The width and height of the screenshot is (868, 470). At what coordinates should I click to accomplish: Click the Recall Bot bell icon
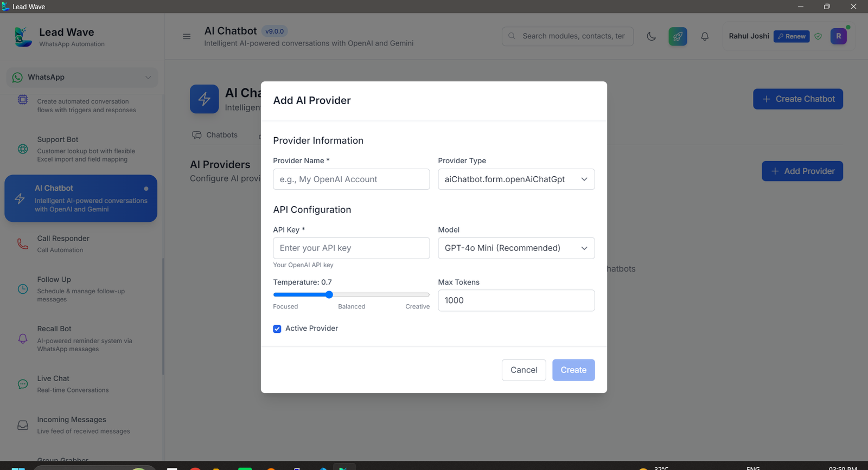[23, 338]
